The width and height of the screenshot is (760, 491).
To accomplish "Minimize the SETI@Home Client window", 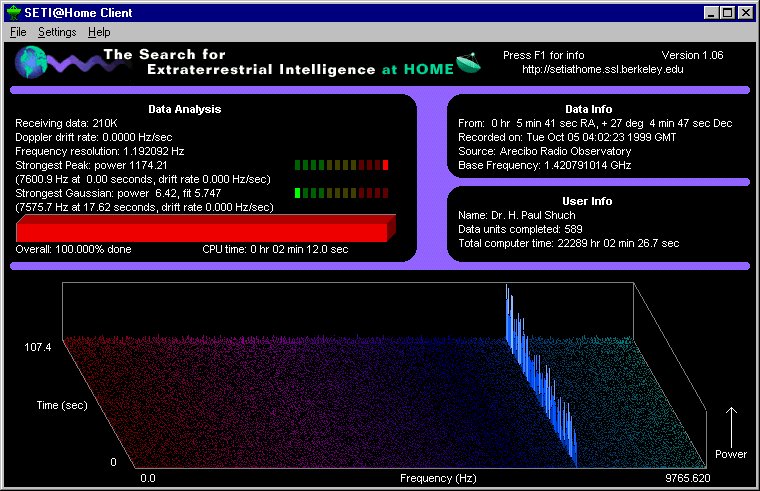I will [x=711, y=13].
